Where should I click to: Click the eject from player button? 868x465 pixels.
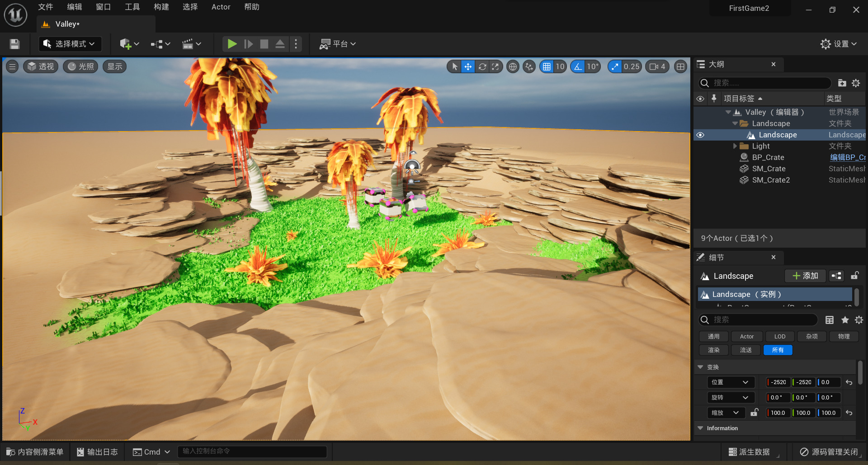280,44
